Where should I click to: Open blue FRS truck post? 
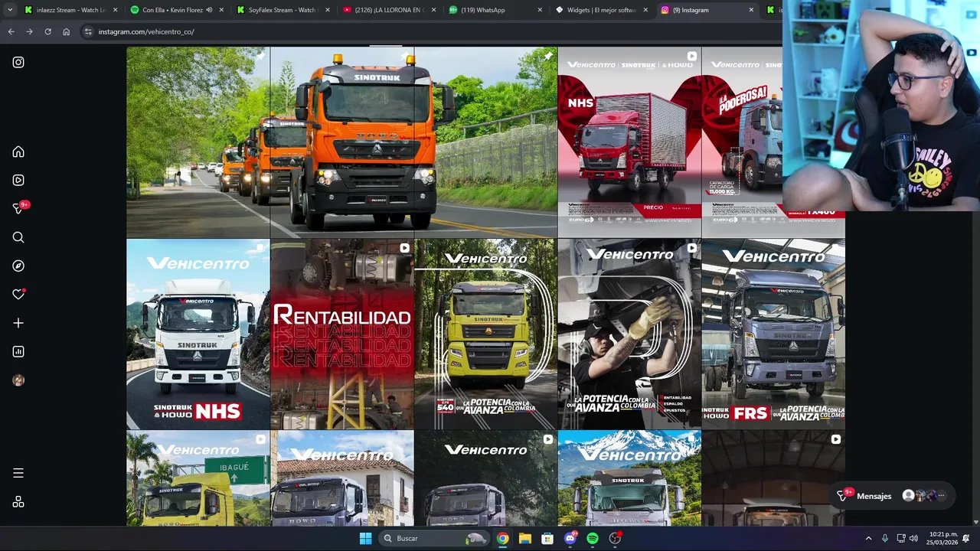pyautogui.click(x=773, y=334)
